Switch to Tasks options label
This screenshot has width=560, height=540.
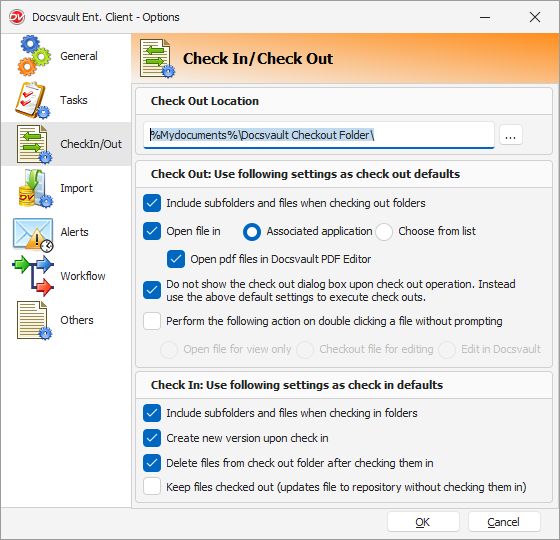pyautogui.click(x=74, y=100)
